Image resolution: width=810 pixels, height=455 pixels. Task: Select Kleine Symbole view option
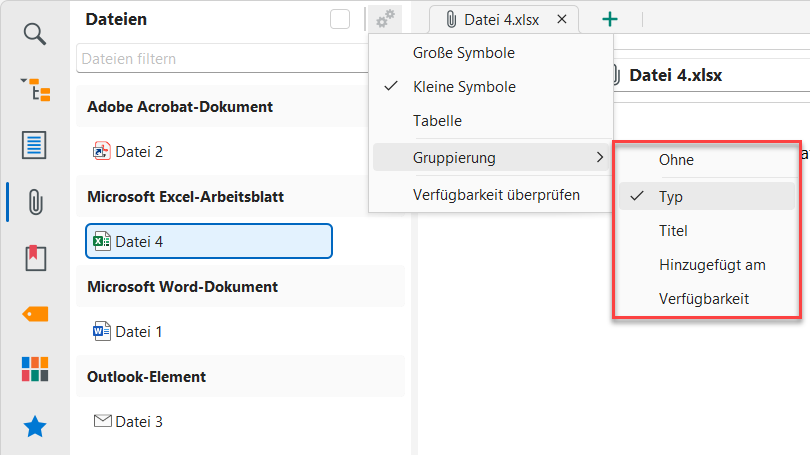pos(464,87)
